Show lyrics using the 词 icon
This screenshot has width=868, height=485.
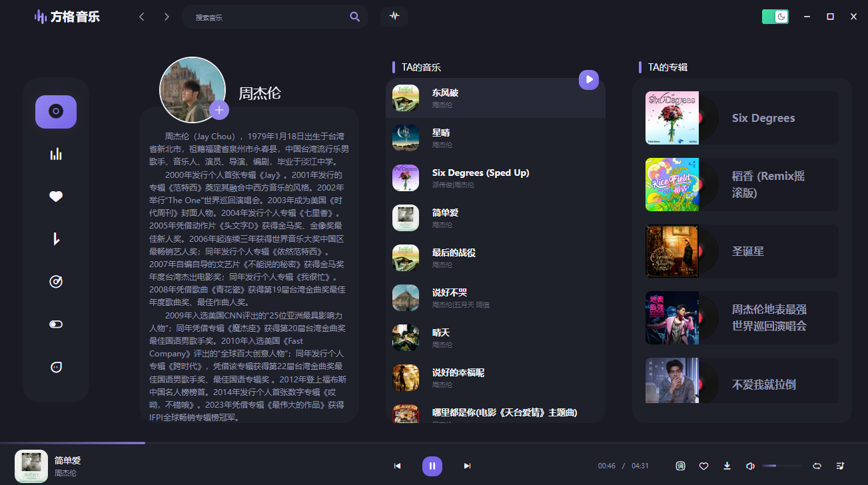click(681, 466)
